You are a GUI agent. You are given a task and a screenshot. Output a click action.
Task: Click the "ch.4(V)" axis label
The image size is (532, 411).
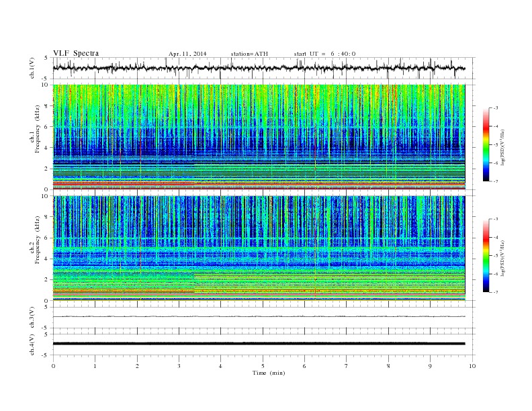click(x=32, y=345)
